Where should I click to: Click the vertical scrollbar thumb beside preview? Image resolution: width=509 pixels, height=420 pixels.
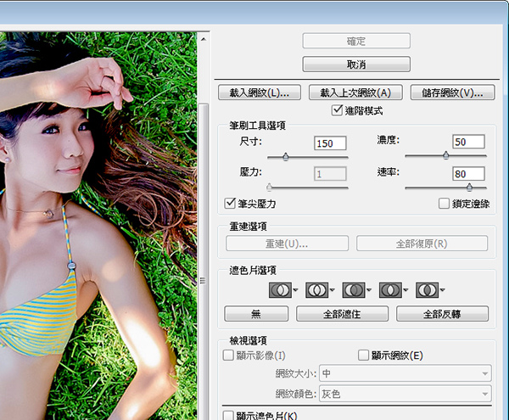(x=204, y=261)
